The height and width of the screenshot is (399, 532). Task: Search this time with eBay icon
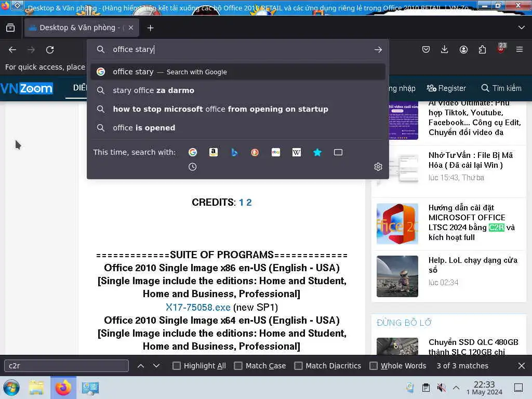click(276, 152)
